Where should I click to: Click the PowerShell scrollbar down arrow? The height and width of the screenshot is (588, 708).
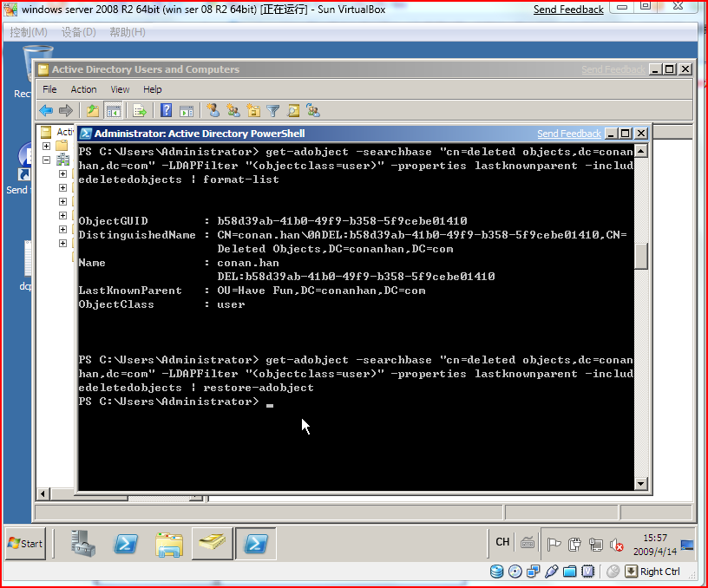coord(641,484)
